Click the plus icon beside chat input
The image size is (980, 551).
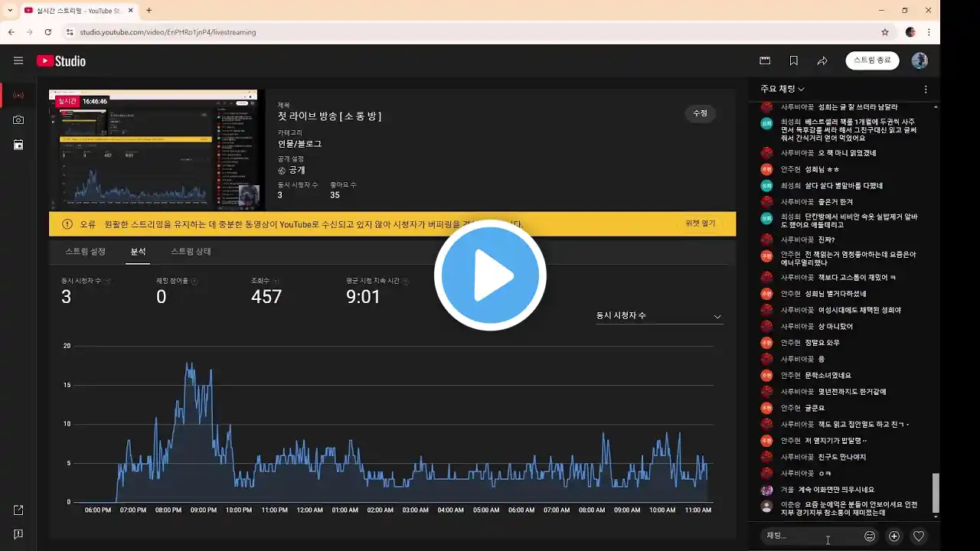click(893, 536)
